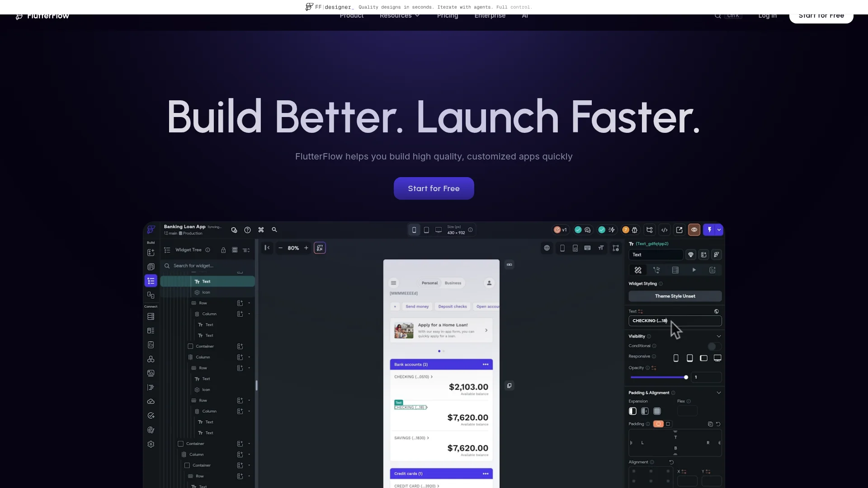The image size is (868, 488).
Task: Open the Animations play tab
Action: pos(694,270)
